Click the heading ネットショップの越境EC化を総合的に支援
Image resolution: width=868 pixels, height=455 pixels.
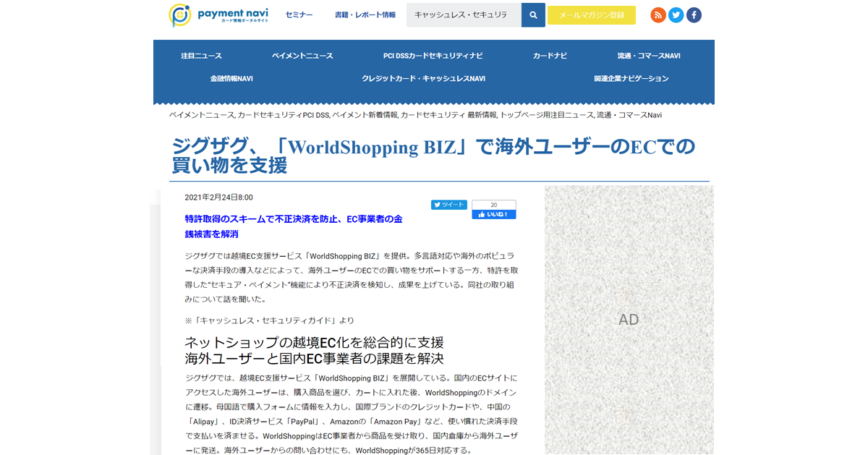click(314, 342)
